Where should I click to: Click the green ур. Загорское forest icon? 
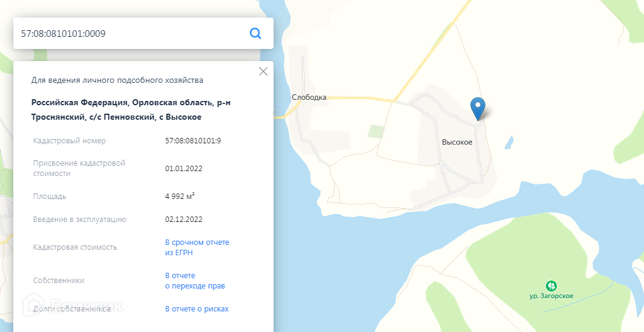tap(551, 285)
